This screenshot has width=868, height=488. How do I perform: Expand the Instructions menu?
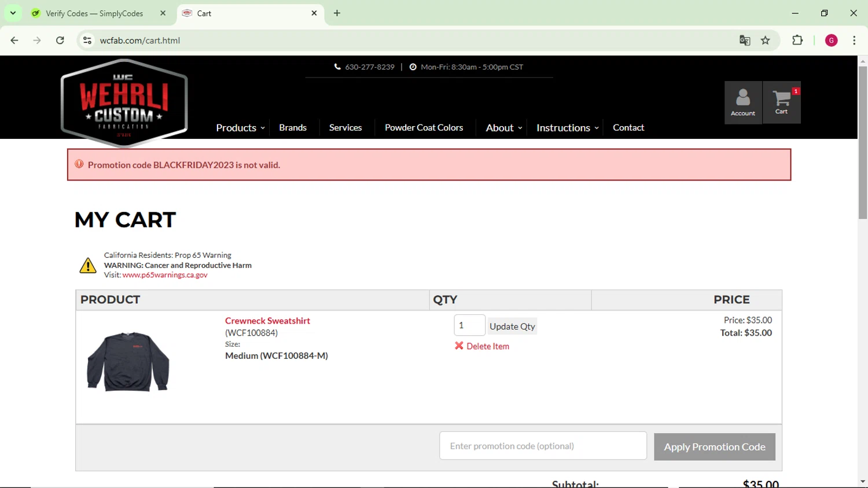click(x=567, y=128)
